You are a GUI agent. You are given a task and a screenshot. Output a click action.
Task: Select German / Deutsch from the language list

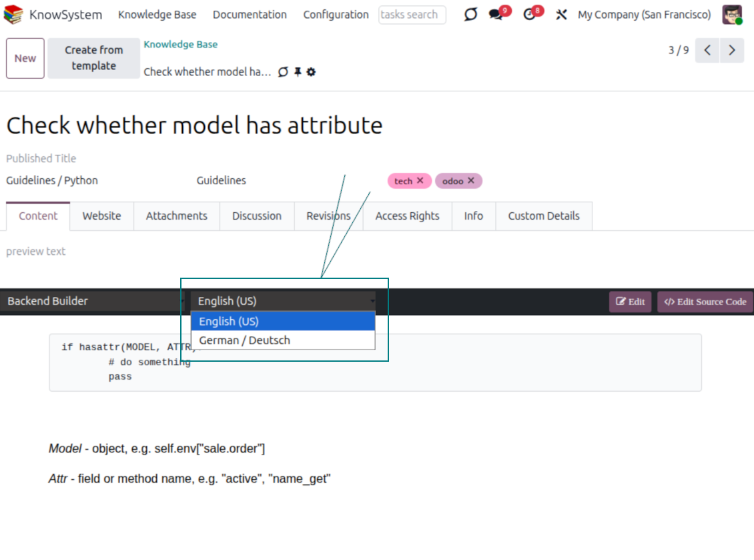[x=244, y=340]
